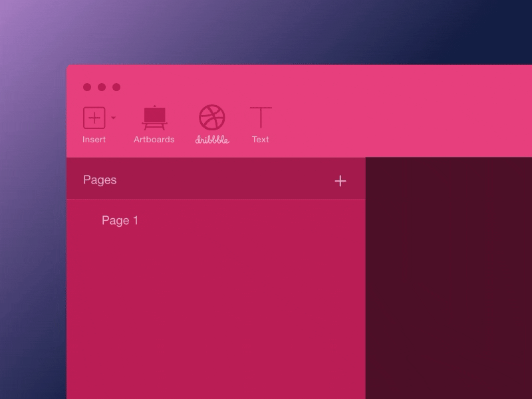The image size is (532, 399).
Task: Click the plus icon to add a new page
Action: click(x=340, y=180)
